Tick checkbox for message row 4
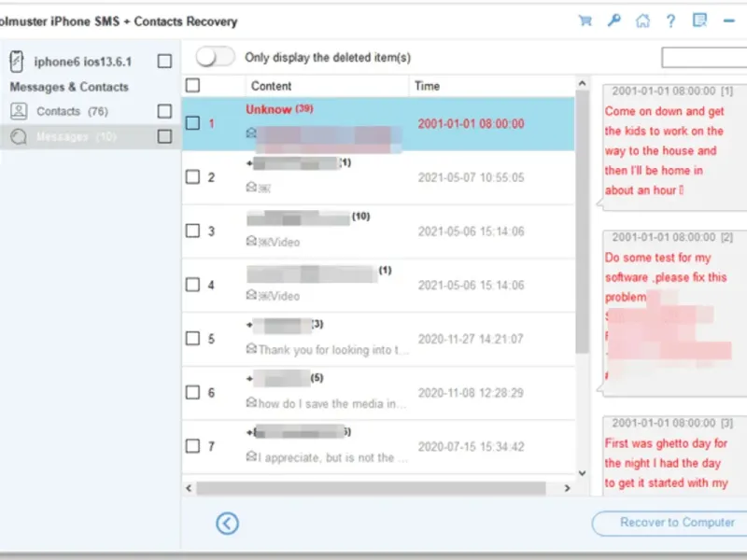The image size is (747, 560). pyautogui.click(x=192, y=285)
